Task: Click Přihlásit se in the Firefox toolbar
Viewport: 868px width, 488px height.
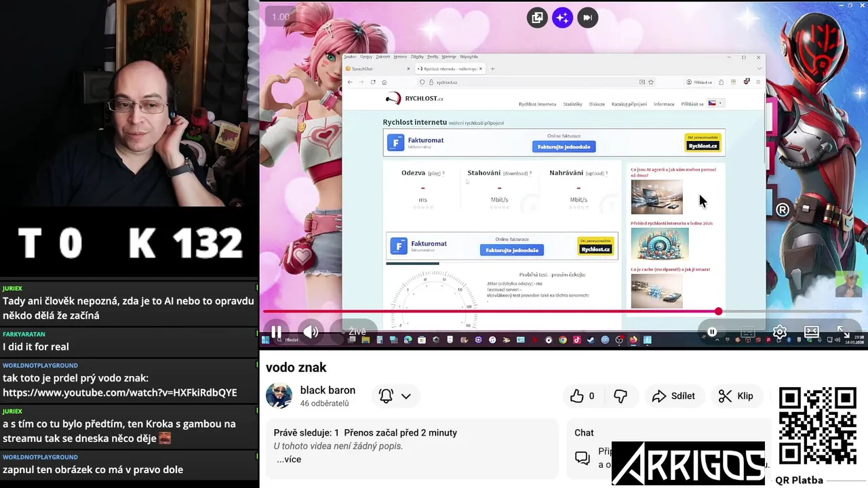Action: (699, 82)
